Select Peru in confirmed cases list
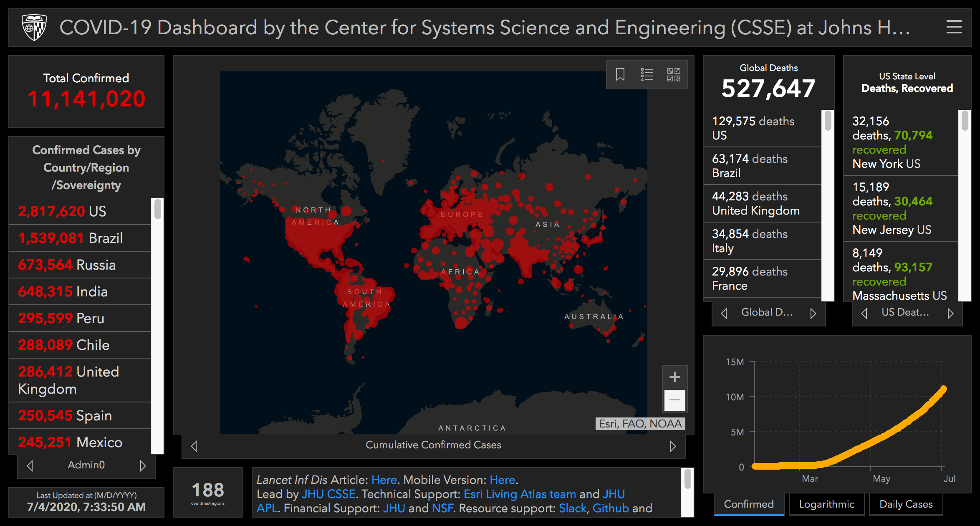This screenshot has height=526, width=980. pyautogui.click(x=80, y=319)
